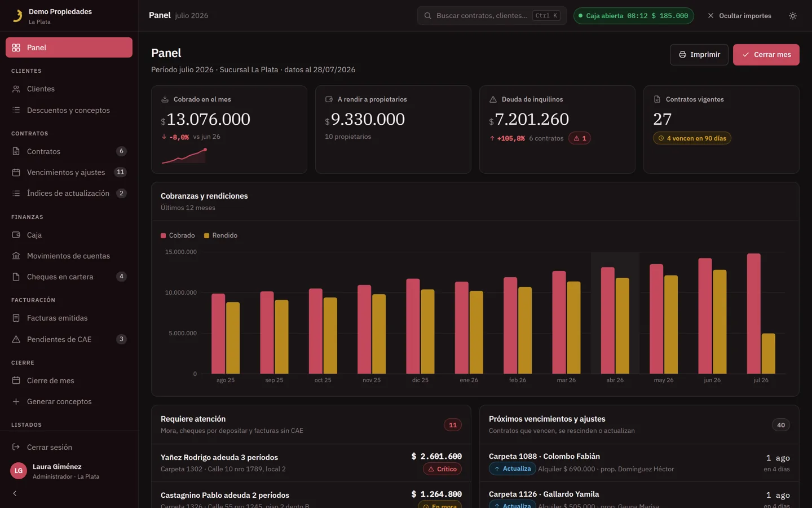Open Facturas emitidas page
This screenshot has width=812, height=508.
69,318
